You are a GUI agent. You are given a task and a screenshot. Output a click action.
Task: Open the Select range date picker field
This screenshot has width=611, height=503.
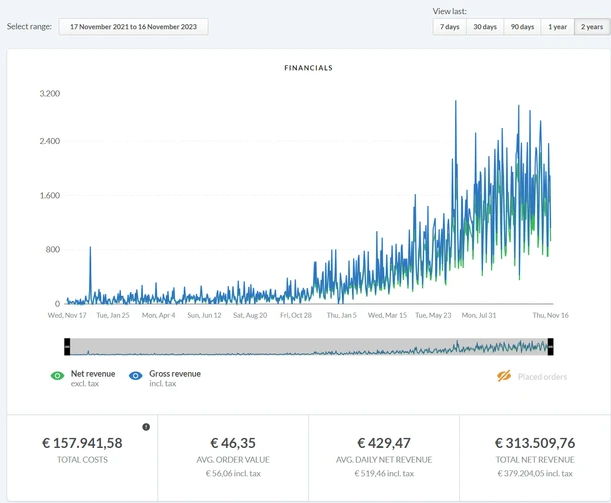(133, 26)
